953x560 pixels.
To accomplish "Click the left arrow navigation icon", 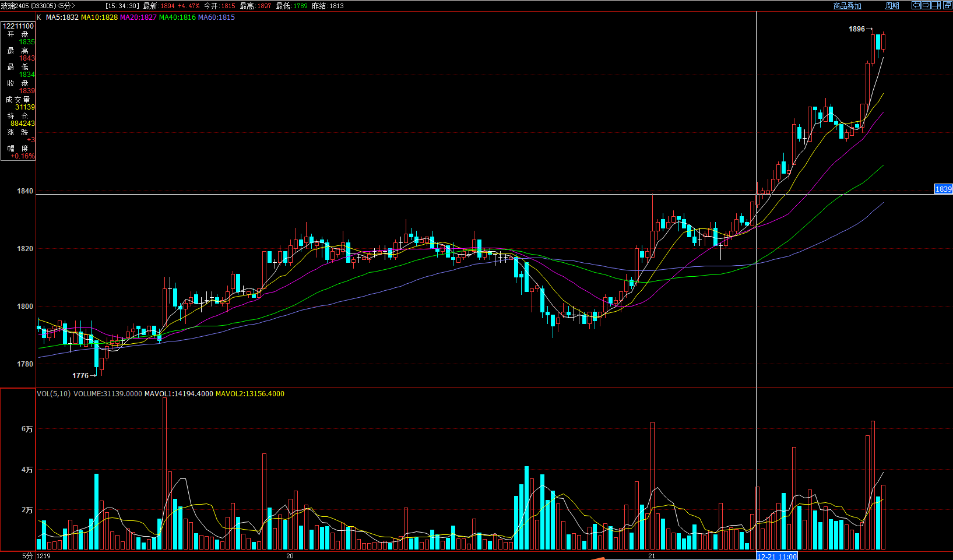I will (916, 5).
